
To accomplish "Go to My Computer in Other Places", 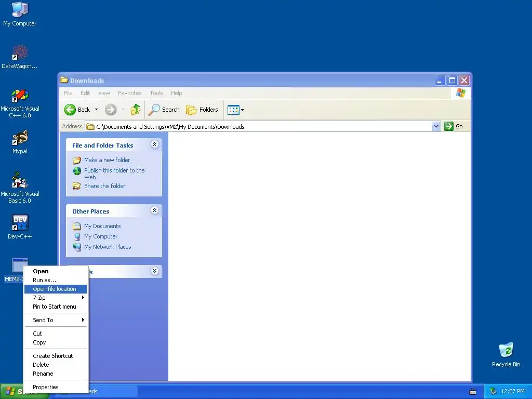I will tap(101, 236).
